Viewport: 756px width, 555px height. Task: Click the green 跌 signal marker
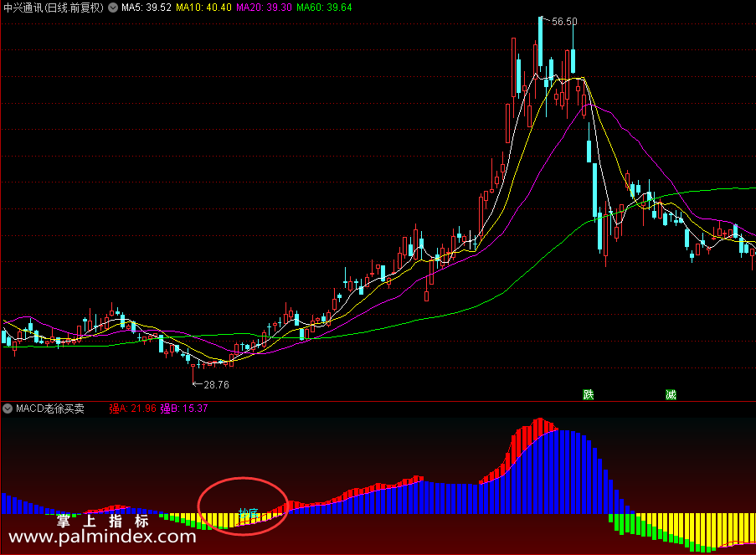pyautogui.click(x=589, y=395)
